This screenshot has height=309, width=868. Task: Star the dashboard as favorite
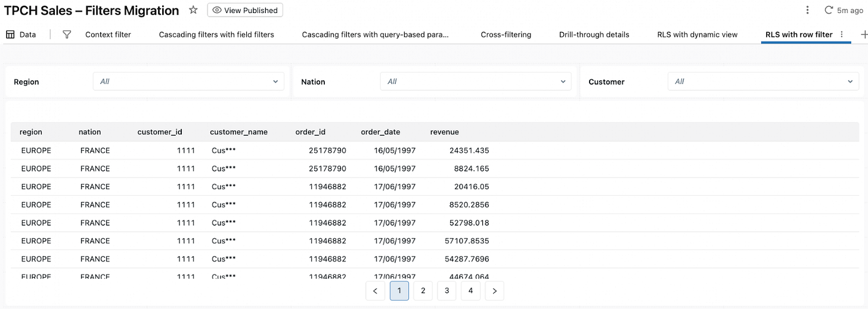[193, 10]
